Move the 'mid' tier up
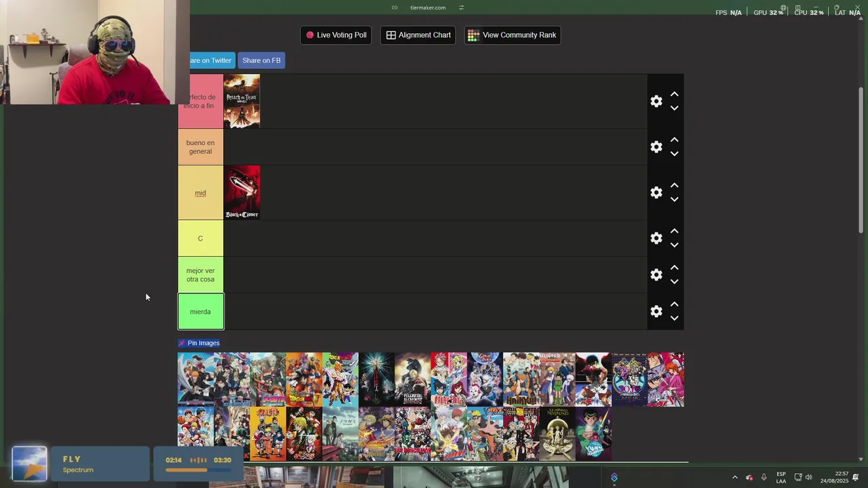 (674, 186)
